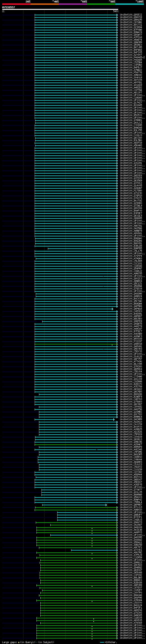Select hit label UniRef100_O42587

pos(131,525)
